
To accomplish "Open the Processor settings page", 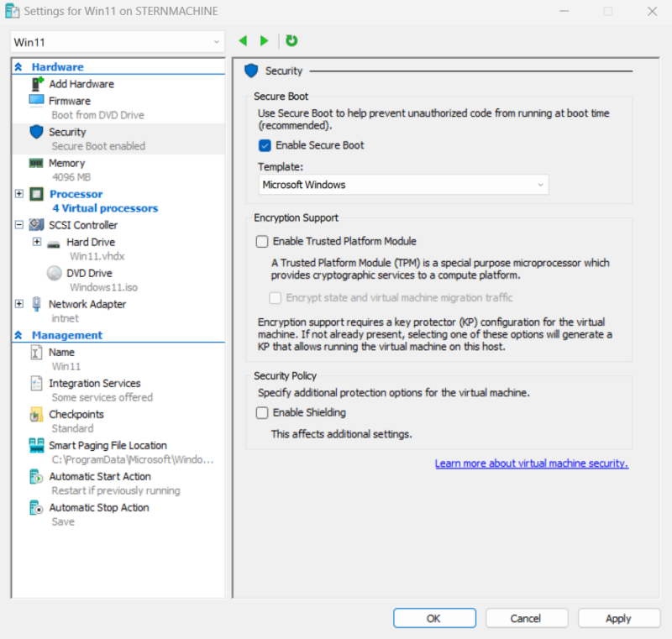I will pyautogui.click(x=76, y=194).
